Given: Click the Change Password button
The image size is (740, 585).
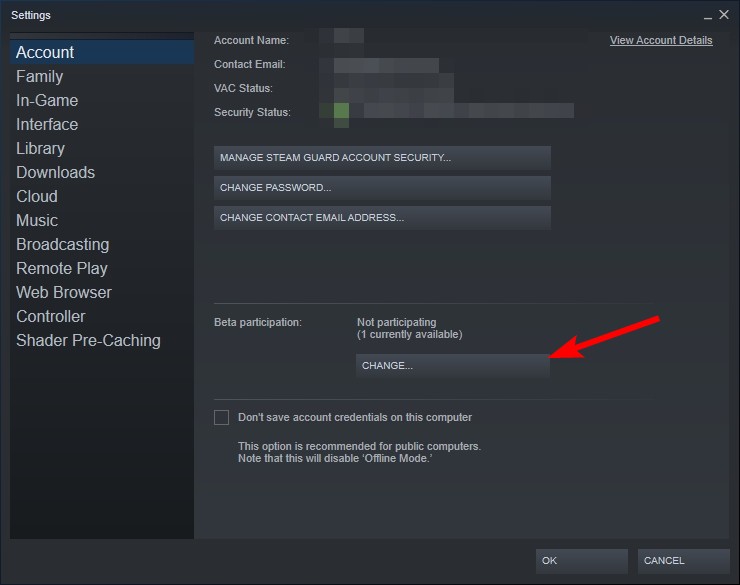Looking at the screenshot, I should (382, 188).
